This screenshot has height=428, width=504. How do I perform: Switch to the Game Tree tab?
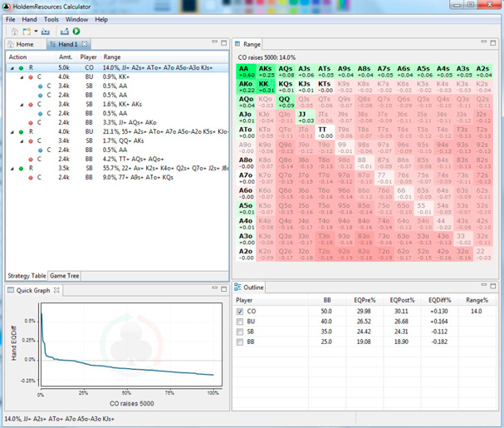(x=65, y=274)
